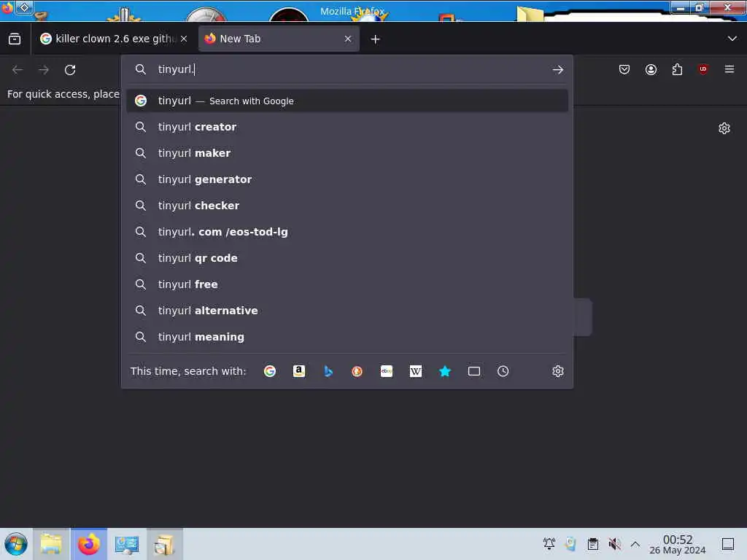Open the Firefox View icon left of the tabs
This screenshot has width=747, height=560.
(15, 39)
